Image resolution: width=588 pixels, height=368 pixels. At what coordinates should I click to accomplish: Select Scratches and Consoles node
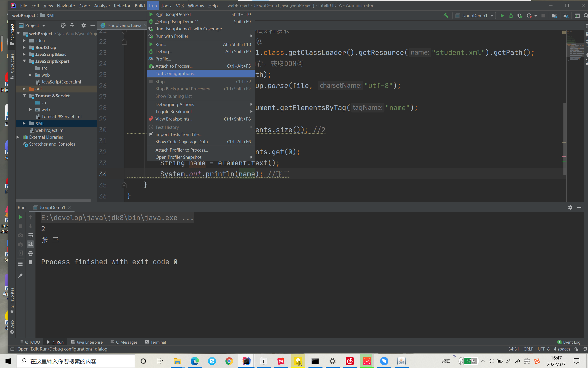(52, 144)
